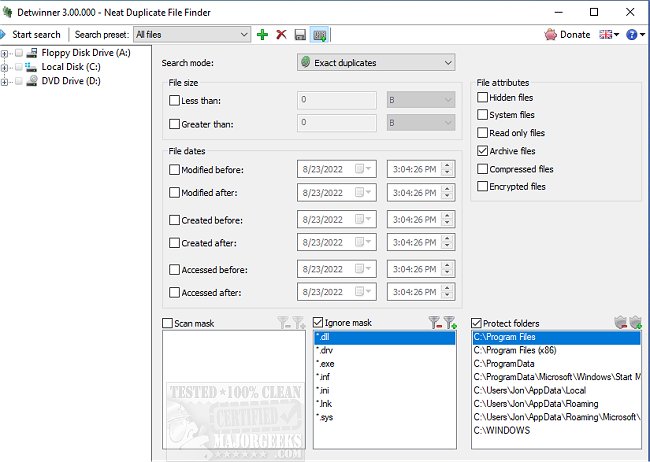Viewport: 650px width, 462px height.
Task: Click the DVD Drive (D:) disc icon
Action: [x=32, y=81]
